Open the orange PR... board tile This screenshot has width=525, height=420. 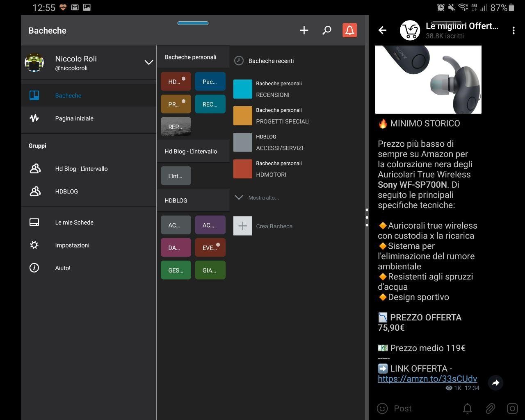coord(176,104)
